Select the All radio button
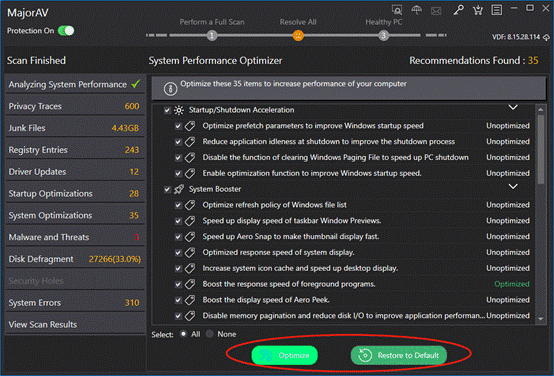The height and width of the screenshot is (376, 554). pos(183,334)
